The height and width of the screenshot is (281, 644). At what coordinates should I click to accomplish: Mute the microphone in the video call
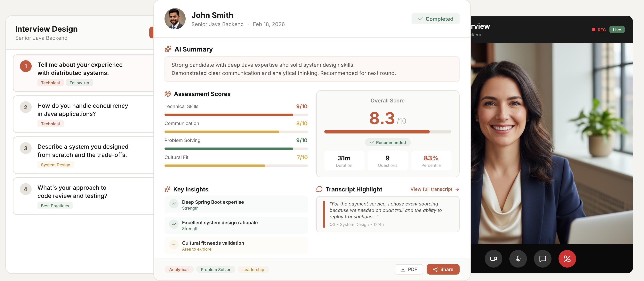pos(518,259)
